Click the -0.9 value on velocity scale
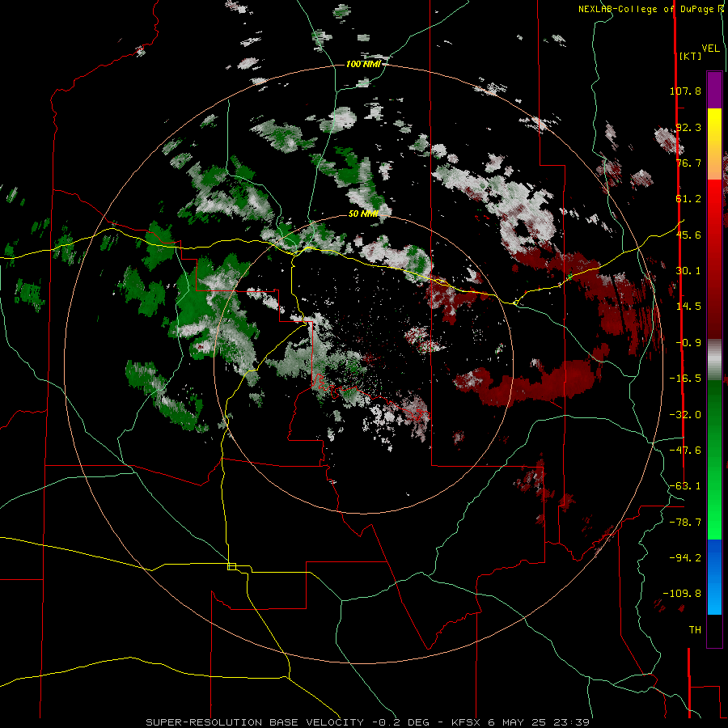Viewport: 728px width, 728px height. click(x=688, y=343)
